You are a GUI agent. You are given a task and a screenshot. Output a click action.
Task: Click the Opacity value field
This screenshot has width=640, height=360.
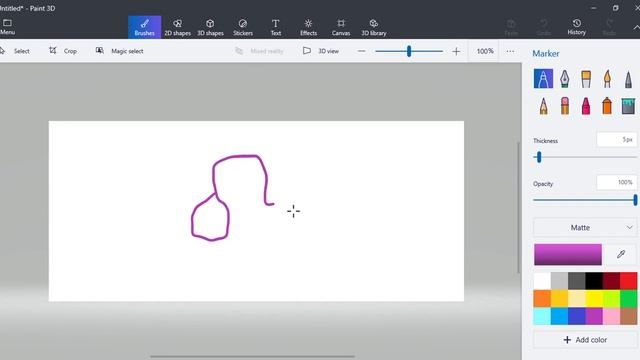[616, 182]
